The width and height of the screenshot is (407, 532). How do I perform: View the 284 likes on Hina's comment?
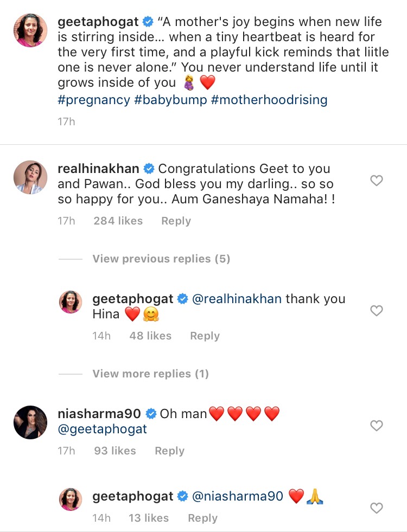click(x=118, y=221)
